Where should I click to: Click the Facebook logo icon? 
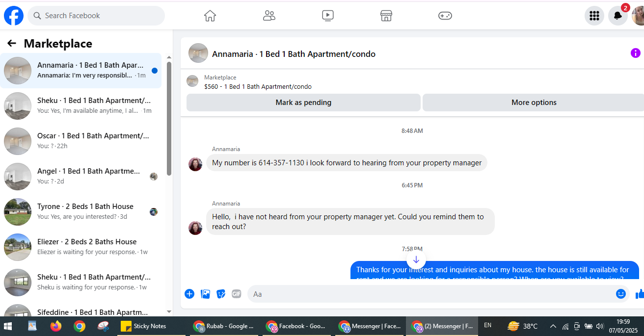point(14,16)
